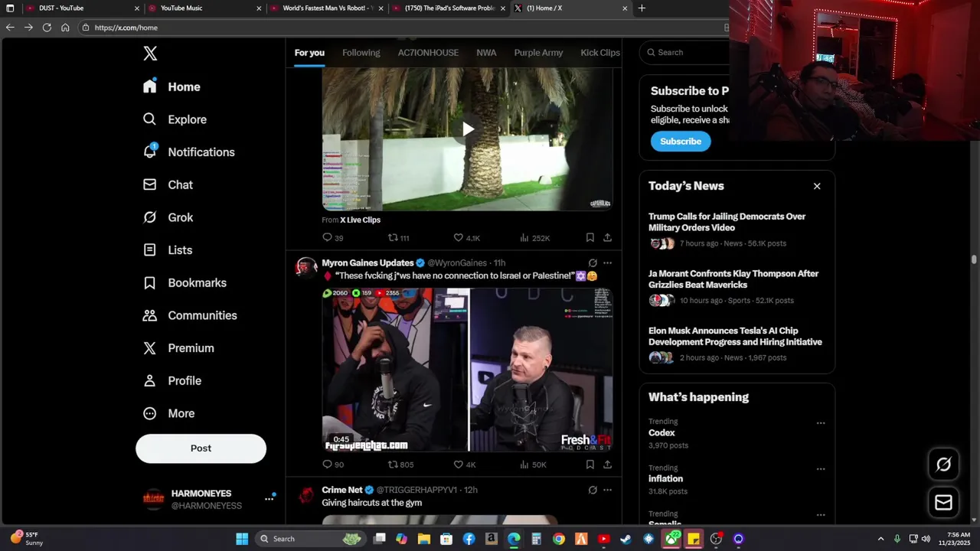Image resolution: width=980 pixels, height=551 pixels.
Task: Bookmark the X Live Clips post
Action: pyautogui.click(x=590, y=238)
